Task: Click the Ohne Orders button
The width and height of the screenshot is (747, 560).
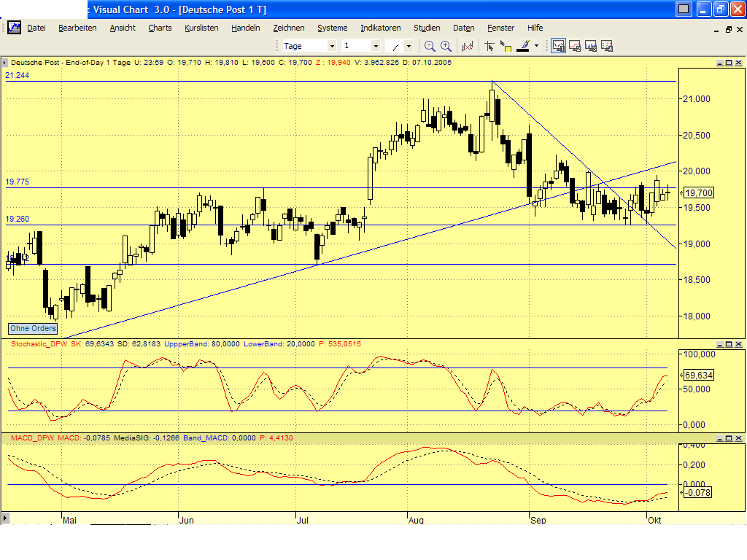Action: pyautogui.click(x=32, y=328)
